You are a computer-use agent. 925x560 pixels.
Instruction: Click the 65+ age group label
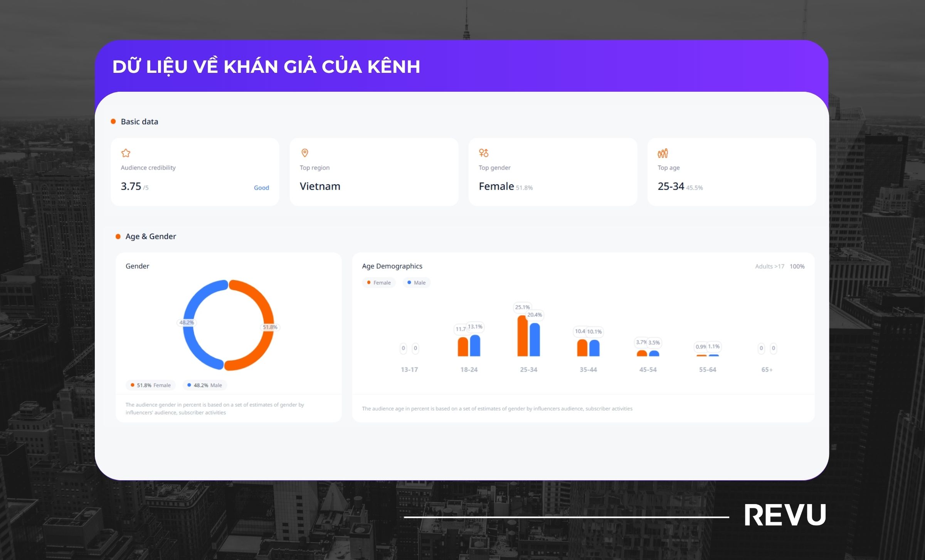[767, 370]
